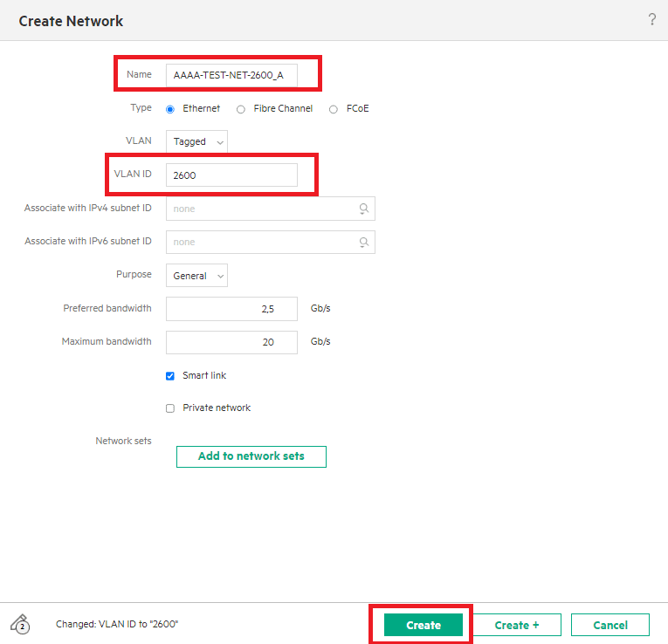Click the green Create button

tap(424, 625)
